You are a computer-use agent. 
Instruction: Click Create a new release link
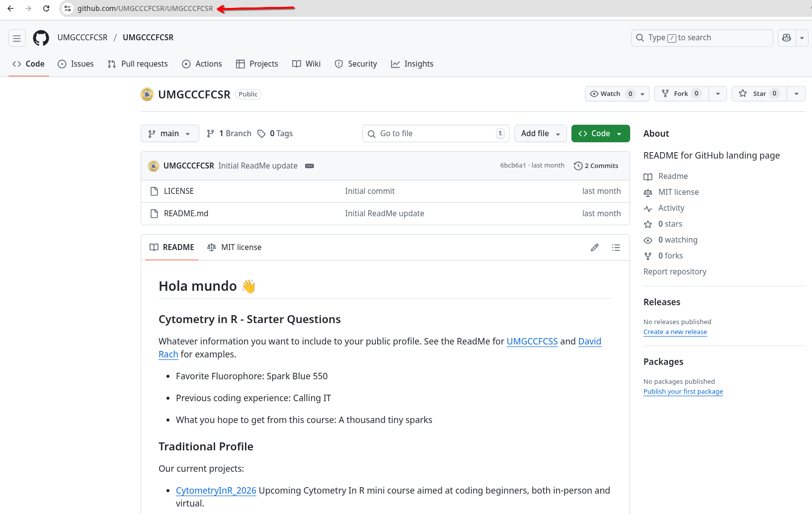tap(675, 332)
